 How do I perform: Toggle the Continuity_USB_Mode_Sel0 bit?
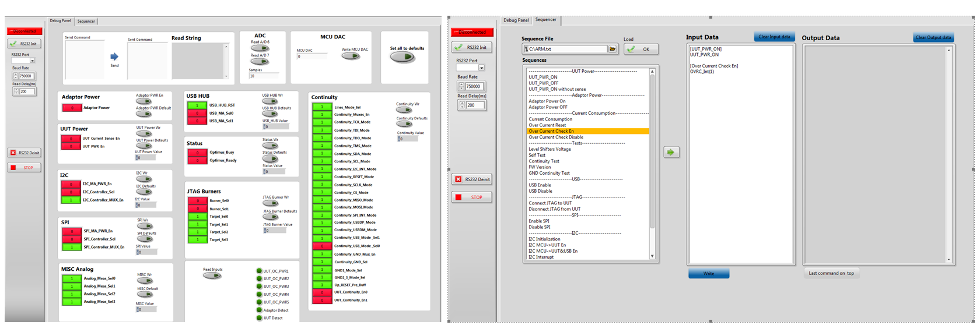(321, 246)
